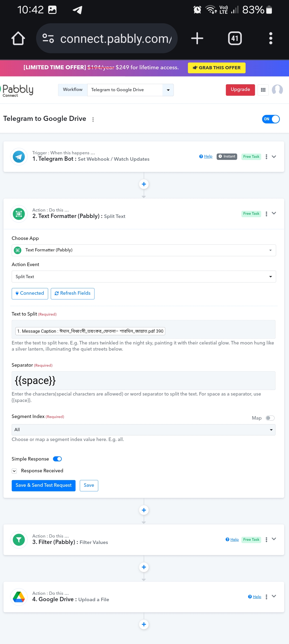289x644 pixels.
Task: Click Free Task badge on Telegram step
Action: click(x=251, y=157)
